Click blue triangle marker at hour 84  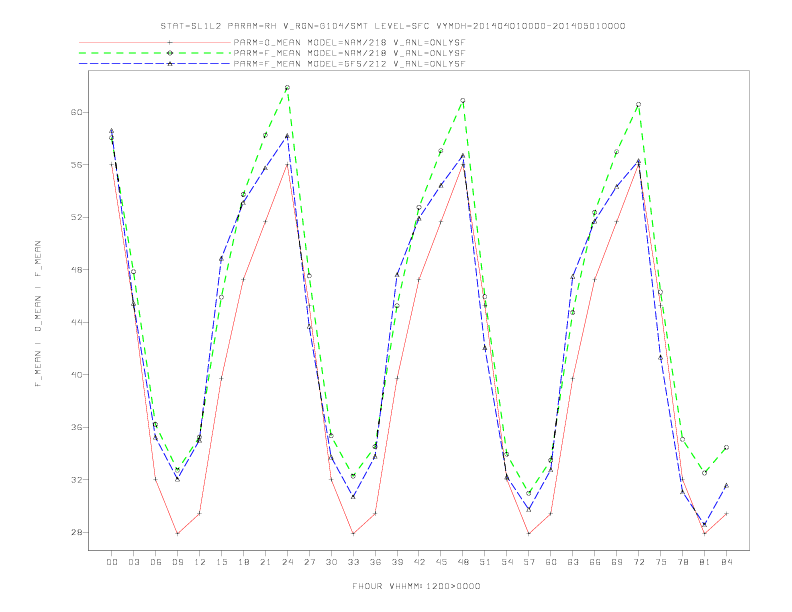click(726, 485)
